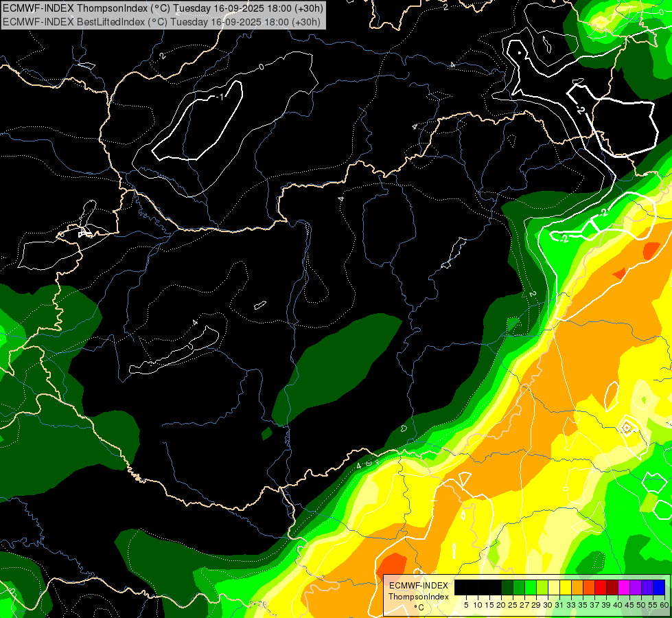Screen dimensions: 672x618
Task: Click legend tick value 15
Action: 489,605
